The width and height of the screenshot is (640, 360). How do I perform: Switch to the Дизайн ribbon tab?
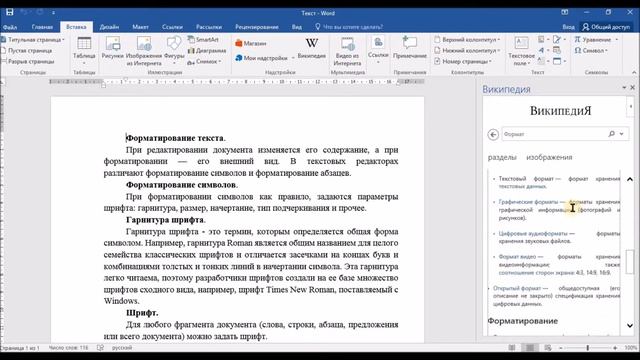[109, 27]
